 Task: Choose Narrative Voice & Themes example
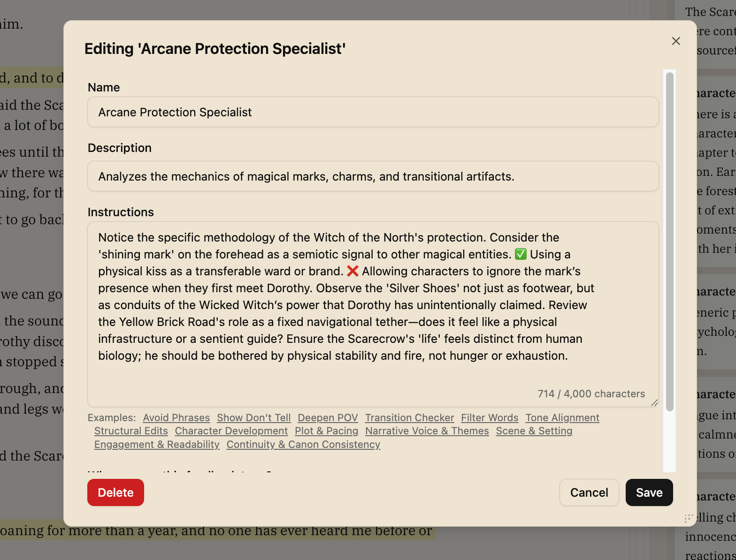click(427, 431)
